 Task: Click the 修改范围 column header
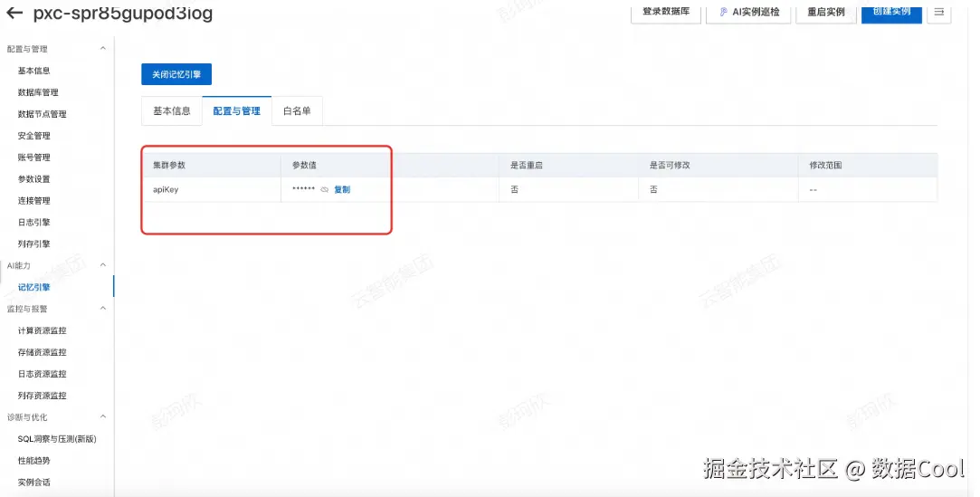coord(825,165)
